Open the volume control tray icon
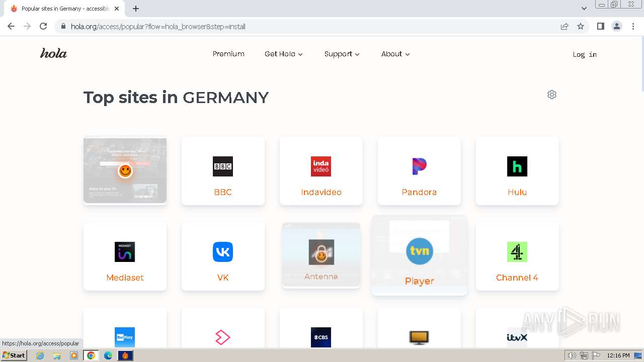 pyautogui.click(x=572, y=355)
